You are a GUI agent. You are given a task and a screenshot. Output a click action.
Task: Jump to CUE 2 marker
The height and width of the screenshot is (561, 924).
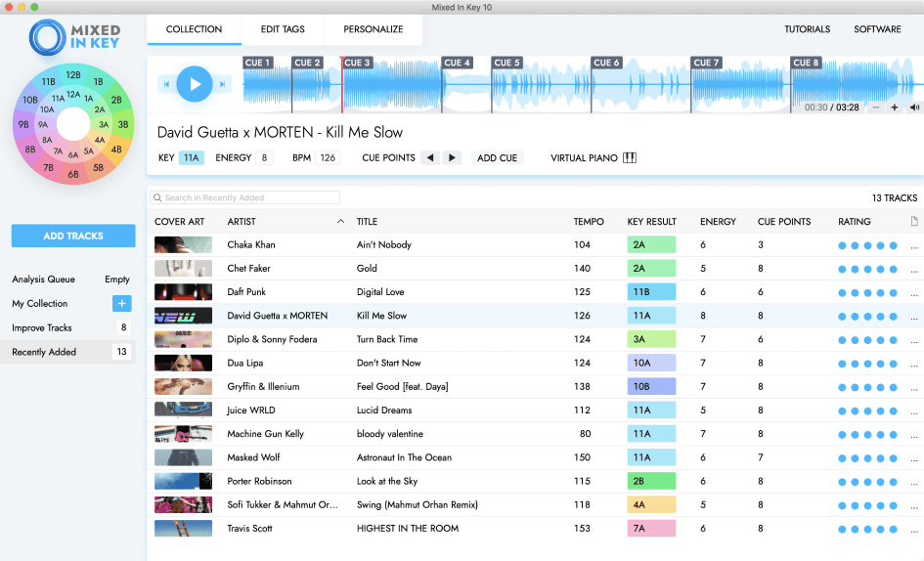pyautogui.click(x=307, y=63)
